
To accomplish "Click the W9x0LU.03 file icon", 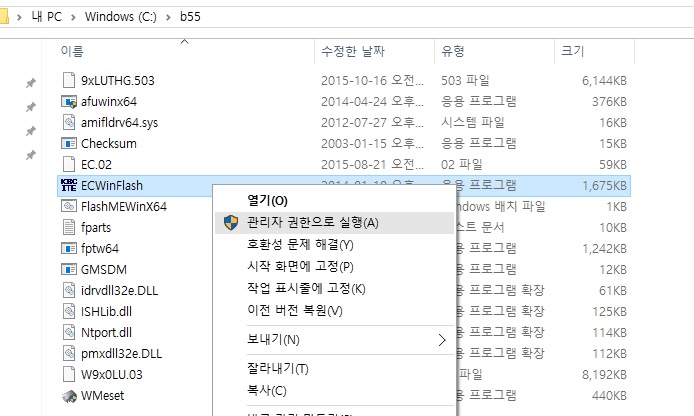I will tap(69, 374).
